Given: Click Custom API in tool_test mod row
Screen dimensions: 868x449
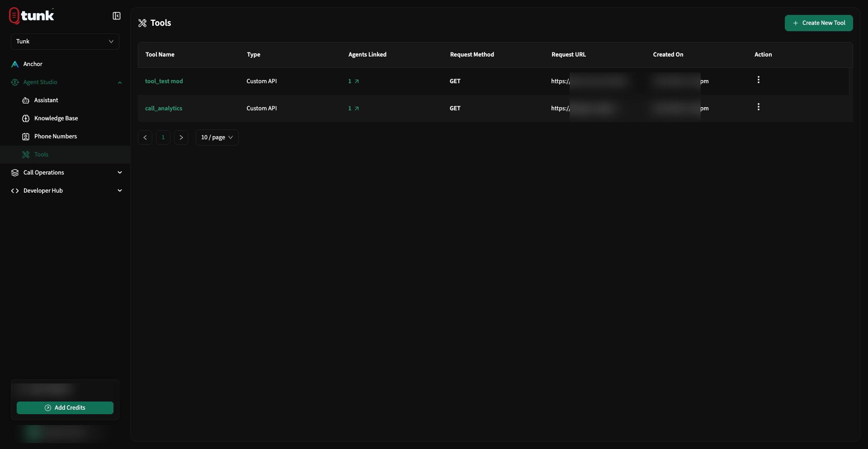Looking at the screenshot, I should [x=262, y=81].
